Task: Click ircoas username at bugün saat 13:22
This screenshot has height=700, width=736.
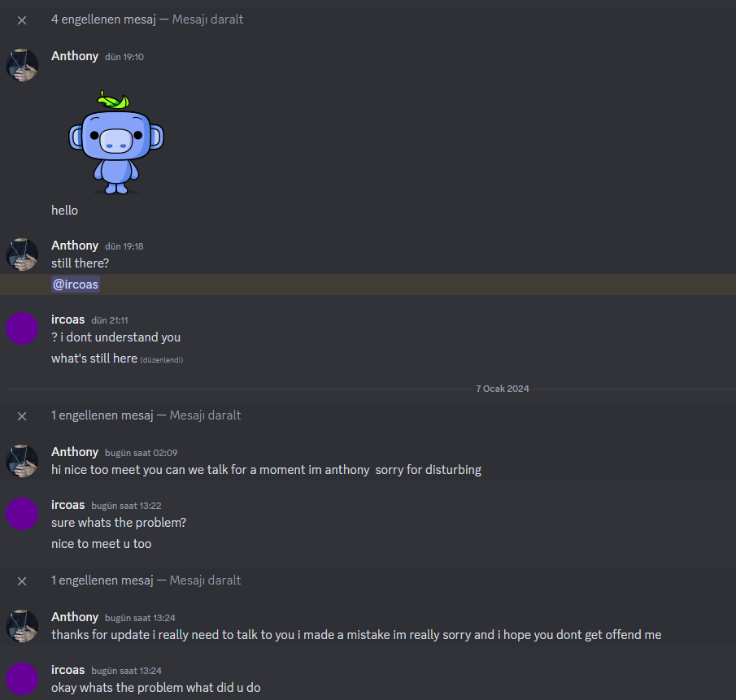Action: coord(68,505)
